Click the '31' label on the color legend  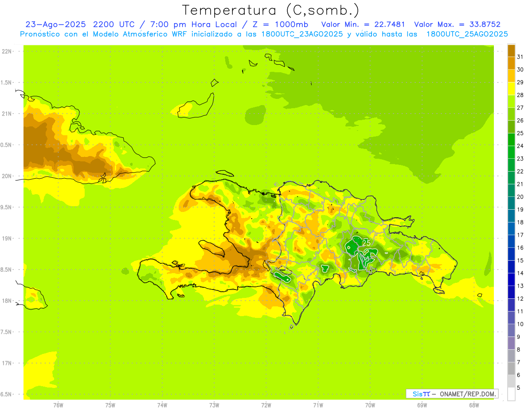(x=520, y=57)
